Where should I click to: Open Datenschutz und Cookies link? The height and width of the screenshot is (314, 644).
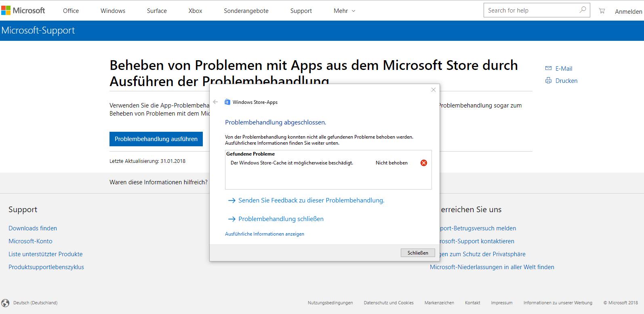[389, 303]
